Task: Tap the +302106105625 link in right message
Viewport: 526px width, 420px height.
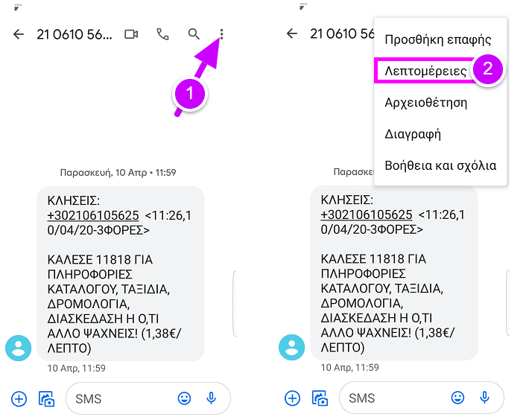Action: 367,215
